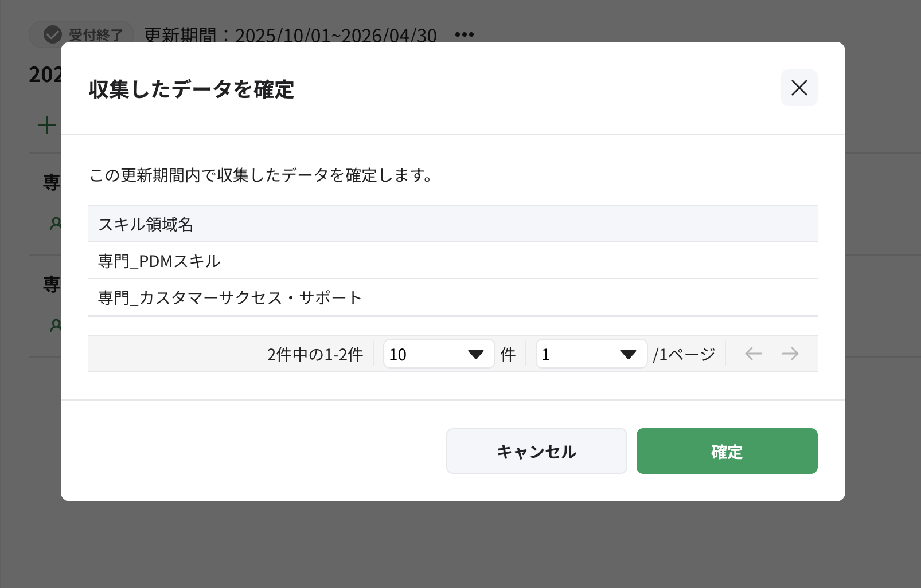Go to next page arrow

pyautogui.click(x=790, y=354)
